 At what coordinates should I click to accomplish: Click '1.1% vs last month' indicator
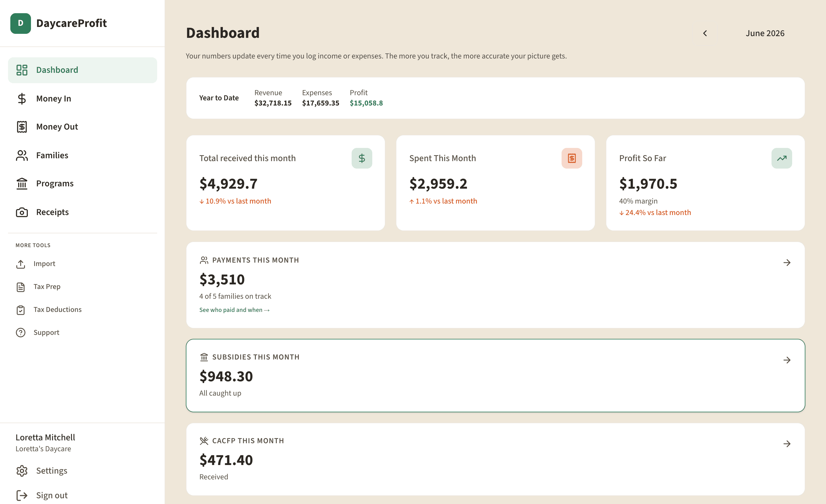pos(443,201)
